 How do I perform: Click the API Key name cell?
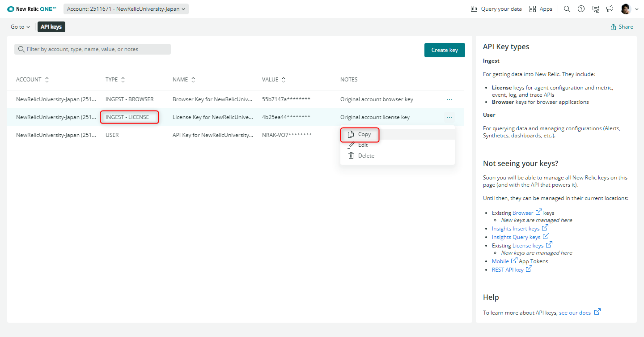[213, 135]
